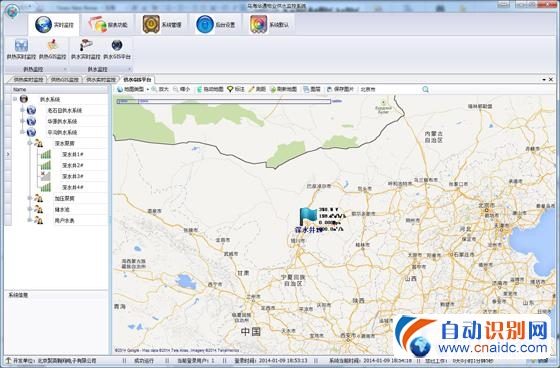Viewport: 560px width, 368px height.
Task: Click the map scale bar
Action: tap(224, 101)
